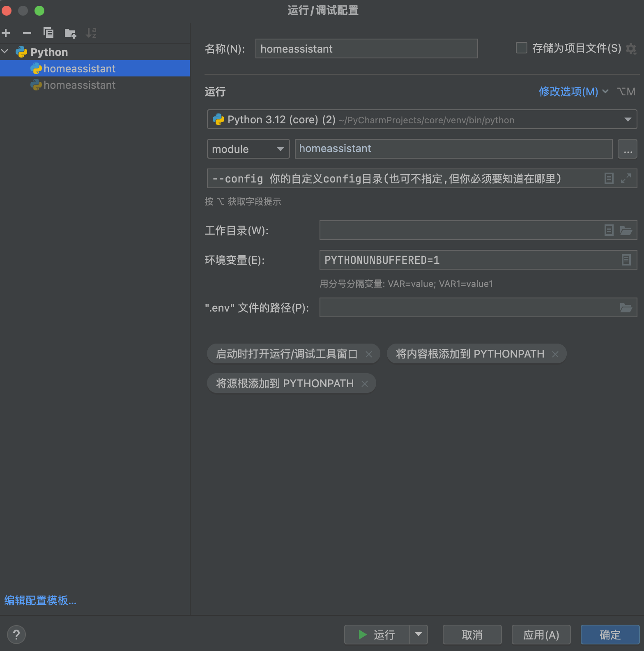This screenshot has height=651, width=644.
Task: Open the Python 3.12 interpreter dropdown
Action: pyautogui.click(x=422, y=119)
